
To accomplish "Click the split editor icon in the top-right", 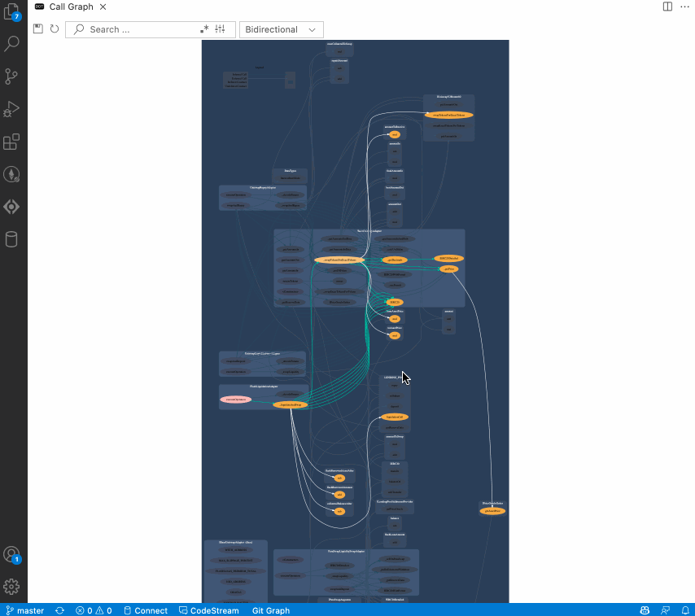I will coord(667,7).
